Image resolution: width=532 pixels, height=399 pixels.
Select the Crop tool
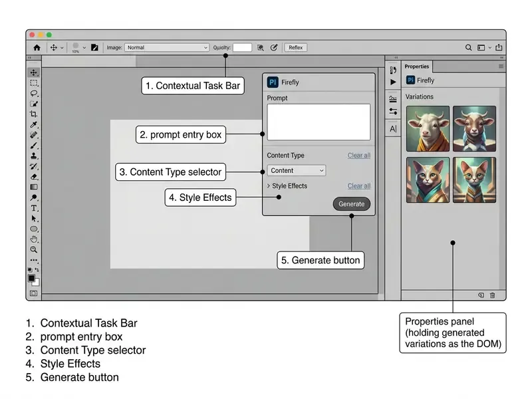tap(34, 114)
